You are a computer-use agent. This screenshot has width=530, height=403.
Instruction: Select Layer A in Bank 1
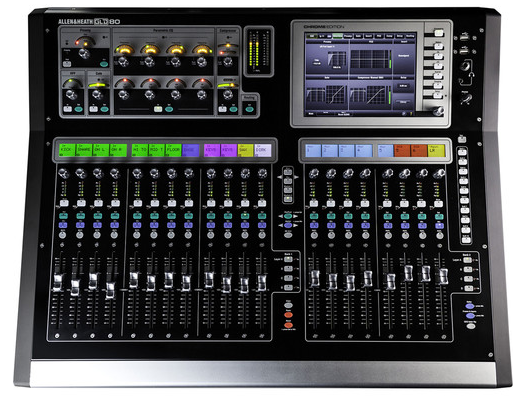tap(288, 259)
